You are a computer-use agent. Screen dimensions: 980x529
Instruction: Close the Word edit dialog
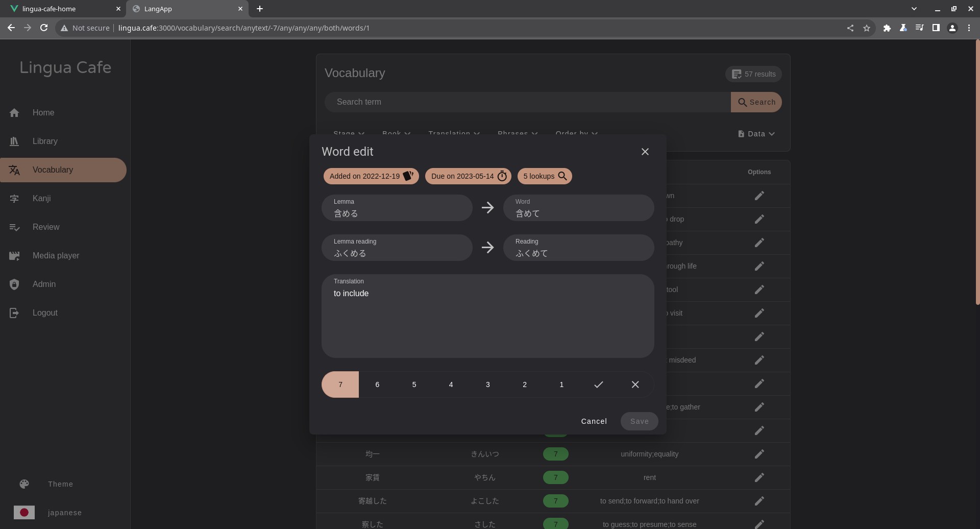(x=645, y=152)
